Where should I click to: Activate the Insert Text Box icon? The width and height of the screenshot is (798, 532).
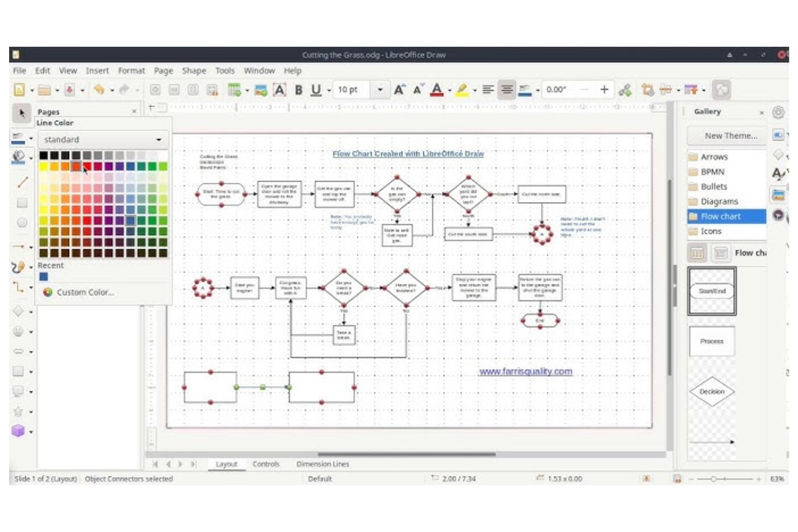[x=280, y=90]
